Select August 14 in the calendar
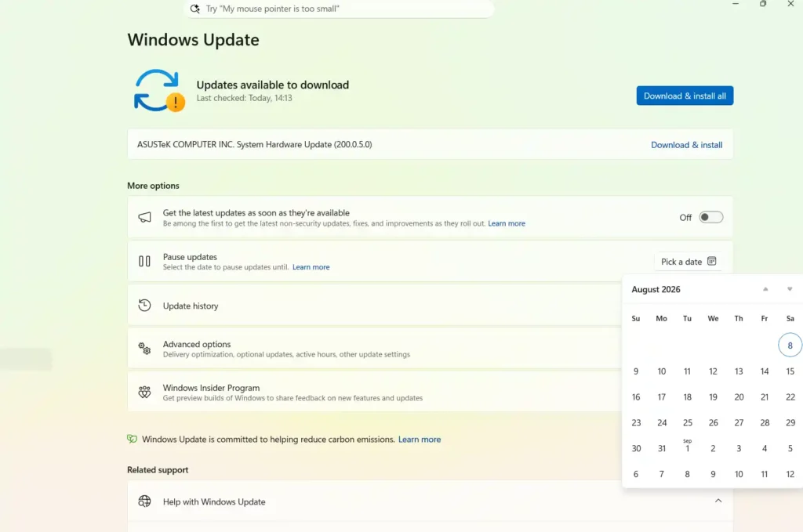The width and height of the screenshot is (803, 532). 764,371
